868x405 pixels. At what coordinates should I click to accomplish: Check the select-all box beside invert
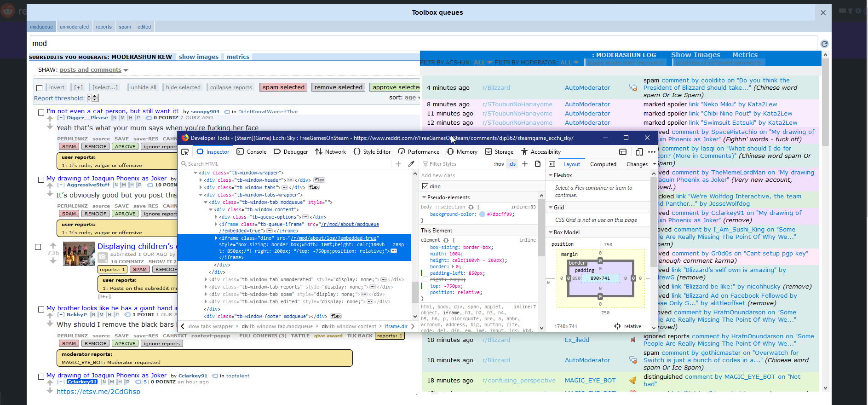[40, 88]
